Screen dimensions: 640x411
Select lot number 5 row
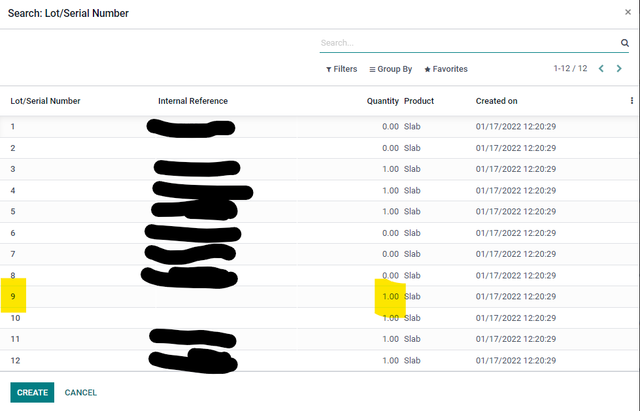320,211
